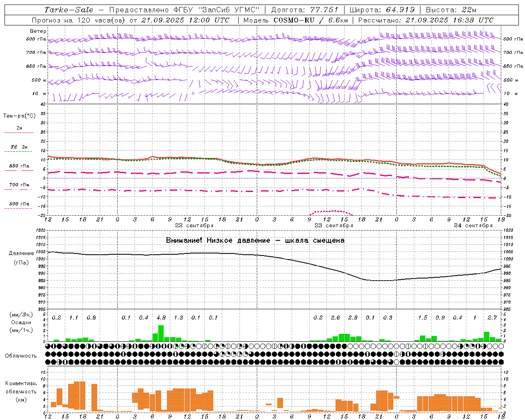Click the dashed line sample under Td 2м
Image resolution: width=525 pixels, height=420 pixels.
click(x=19, y=151)
